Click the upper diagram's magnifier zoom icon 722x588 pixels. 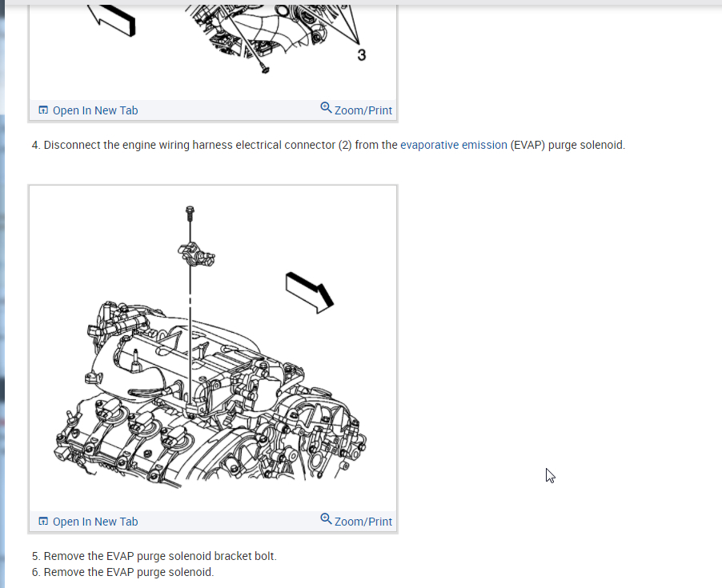[x=326, y=108]
